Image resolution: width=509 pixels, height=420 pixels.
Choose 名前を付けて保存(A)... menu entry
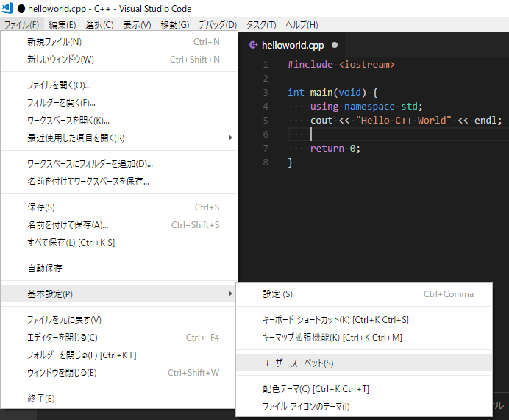pyautogui.click(x=119, y=225)
